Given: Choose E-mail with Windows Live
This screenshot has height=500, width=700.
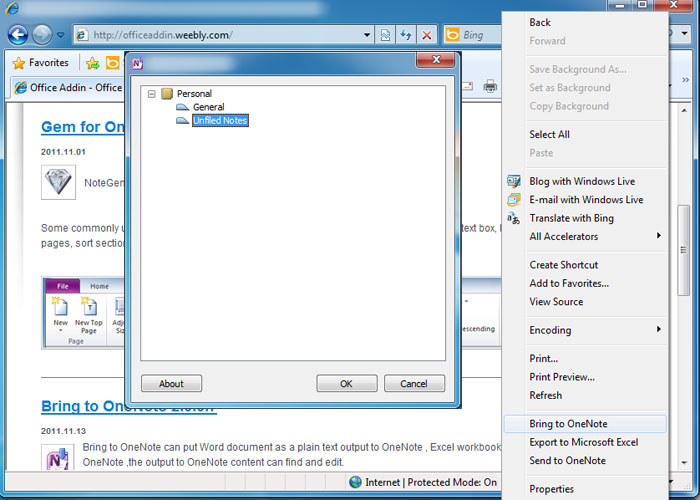Looking at the screenshot, I should click(x=586, y=200).
